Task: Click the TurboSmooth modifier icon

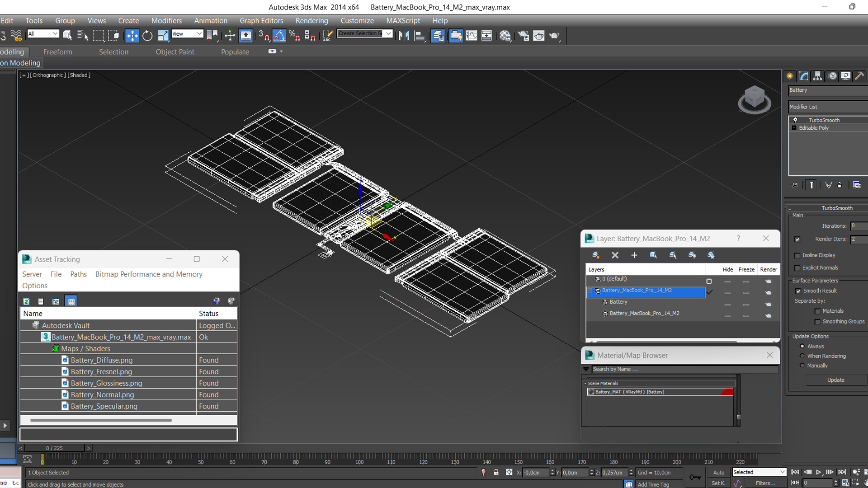Action: pos(795,120)
